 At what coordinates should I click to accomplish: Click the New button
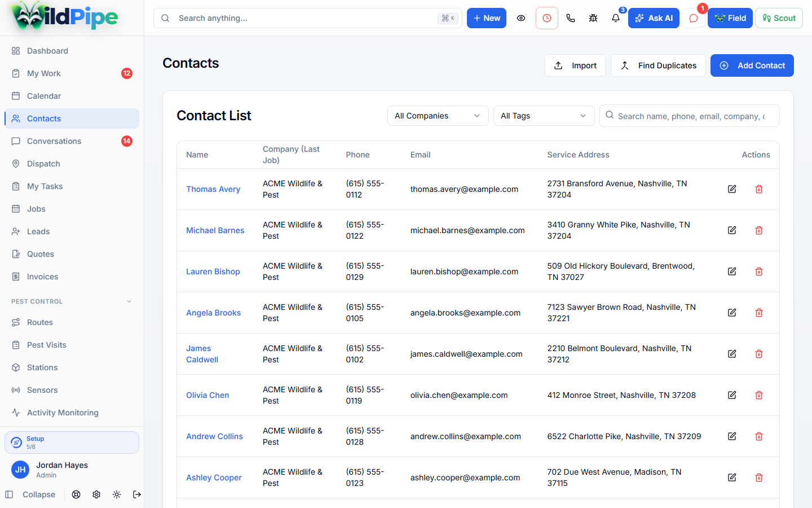click(487, 18)
